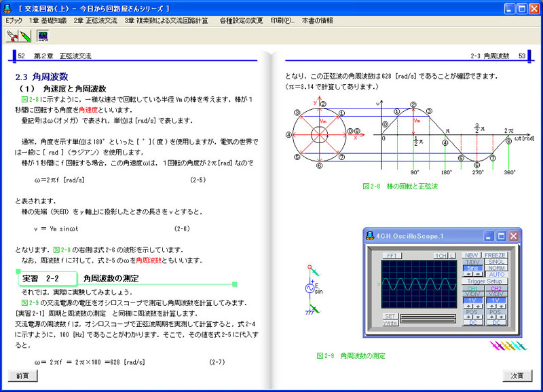The image size is (543, 392).
Task: Toggle CH1 DC coupling
Action: point(473,323)
